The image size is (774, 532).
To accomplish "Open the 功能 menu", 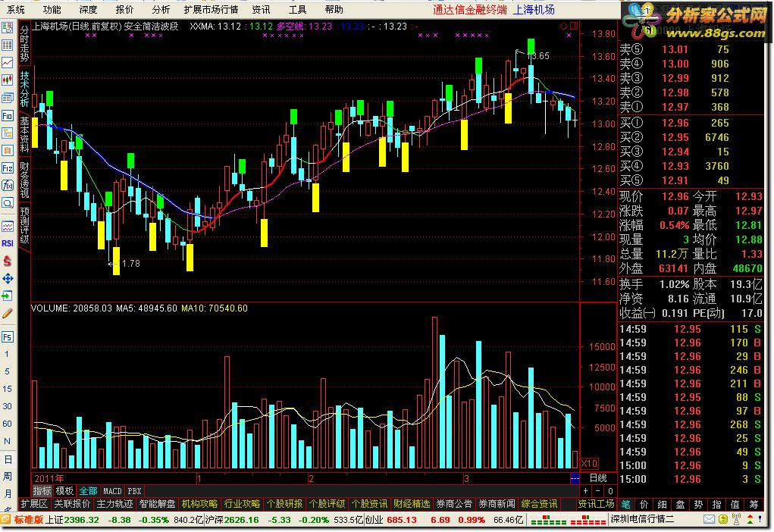I will click(52, 9).
